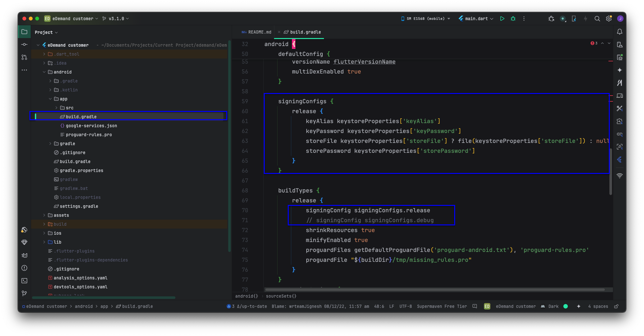Show more tool windows ellipsis
The image size is (644, 336).
(x=24, y=70)
